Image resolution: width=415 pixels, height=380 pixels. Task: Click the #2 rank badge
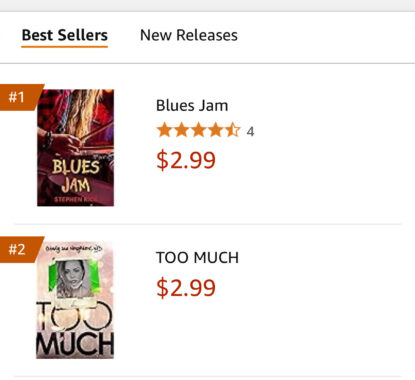pyautogui.click(x=19, y=249)
